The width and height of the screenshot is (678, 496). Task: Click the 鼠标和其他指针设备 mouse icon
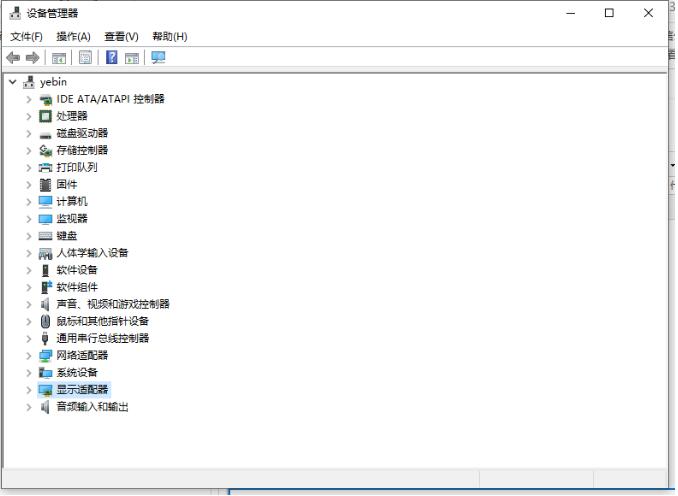(45, 321)
